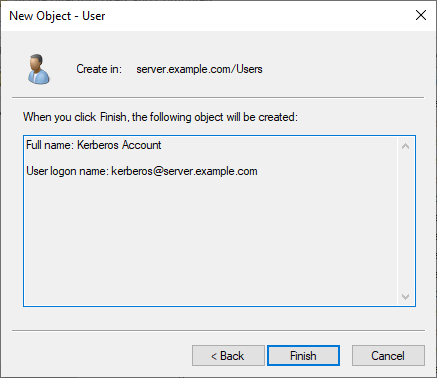The height and width of the screenshot is (378, 437).
Task: Click the separator line below user icon
Action: (218, 98)
